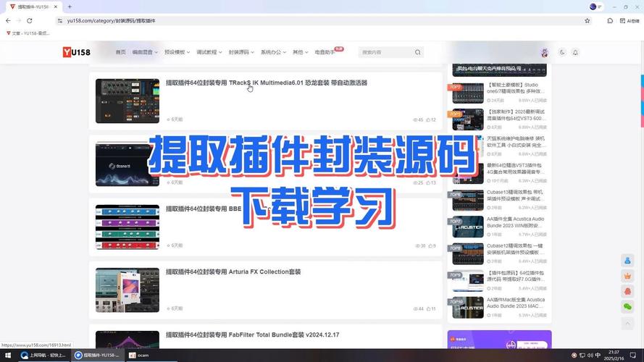Expand the 预设模板 menu
The height and width of the screenshot is (362, 644).
177,52
